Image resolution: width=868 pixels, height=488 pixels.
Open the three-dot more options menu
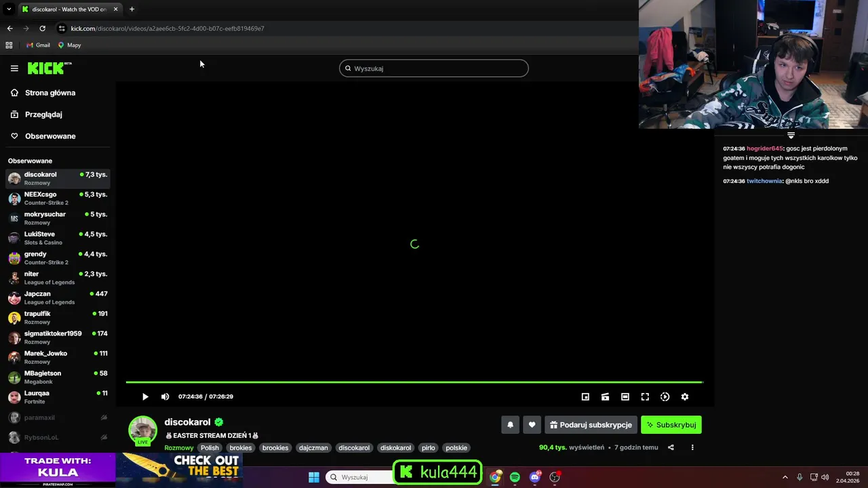point(692,447)
